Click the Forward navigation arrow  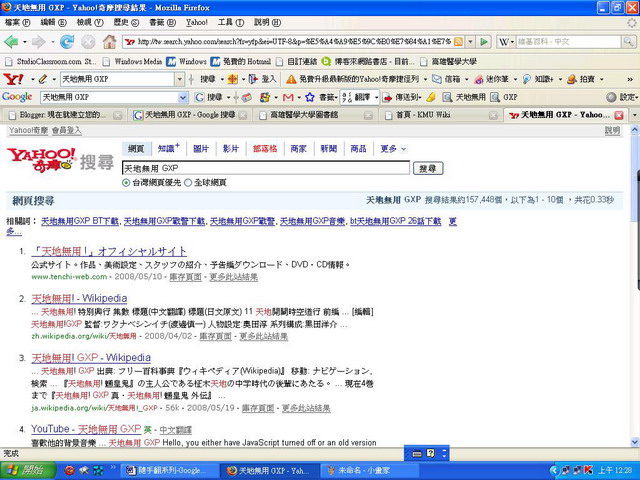click(x=39, y=42)
